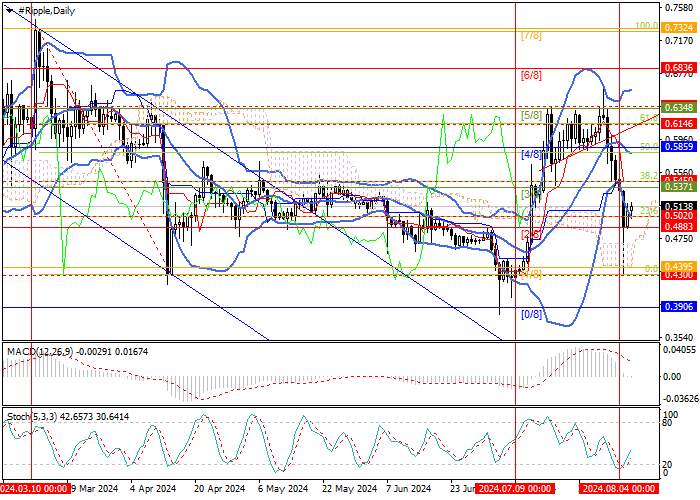Click the orange 0.7324 price label
700x500 pixels.
pos(679,28)
